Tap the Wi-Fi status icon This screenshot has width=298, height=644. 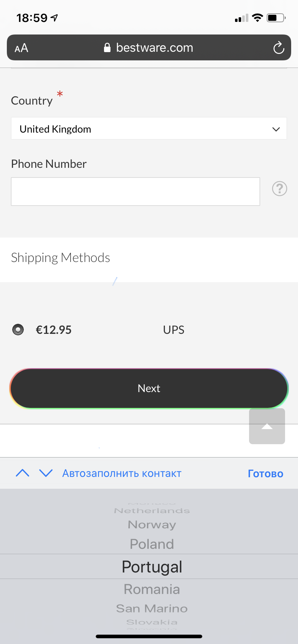click(x=257, y=18)
